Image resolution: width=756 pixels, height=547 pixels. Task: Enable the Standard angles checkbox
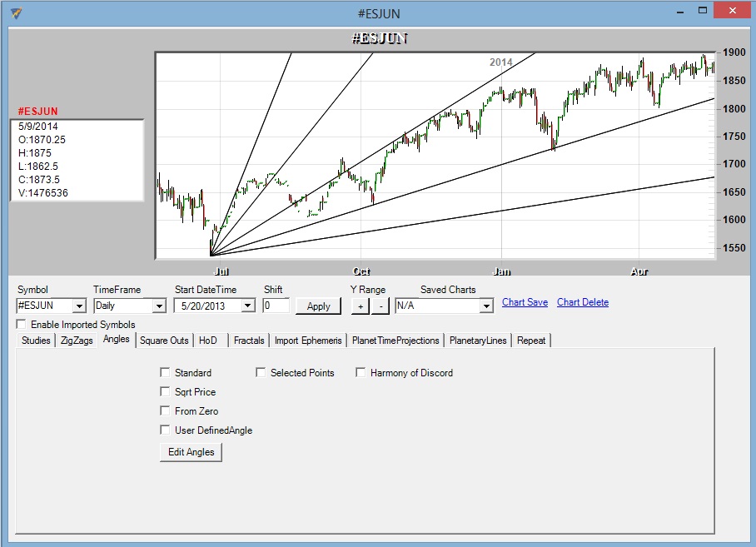pyautogui.click(x=165, y=372)
